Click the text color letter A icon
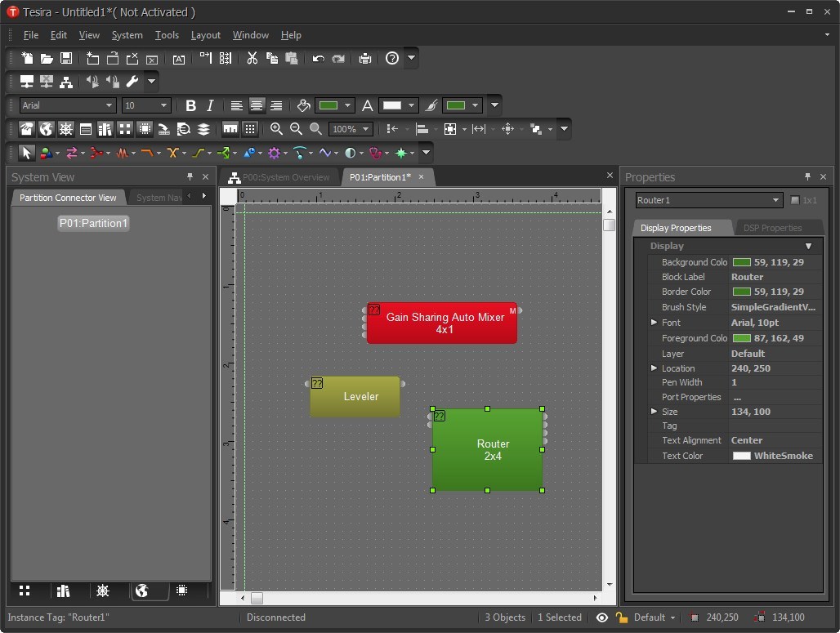This screenshot has height=633, width=840. 367,105
